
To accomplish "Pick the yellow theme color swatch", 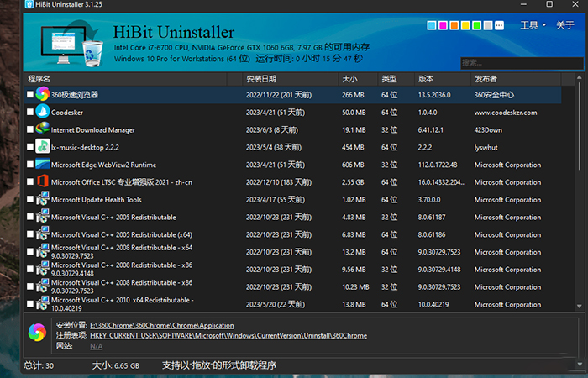I will click(465, 25).
